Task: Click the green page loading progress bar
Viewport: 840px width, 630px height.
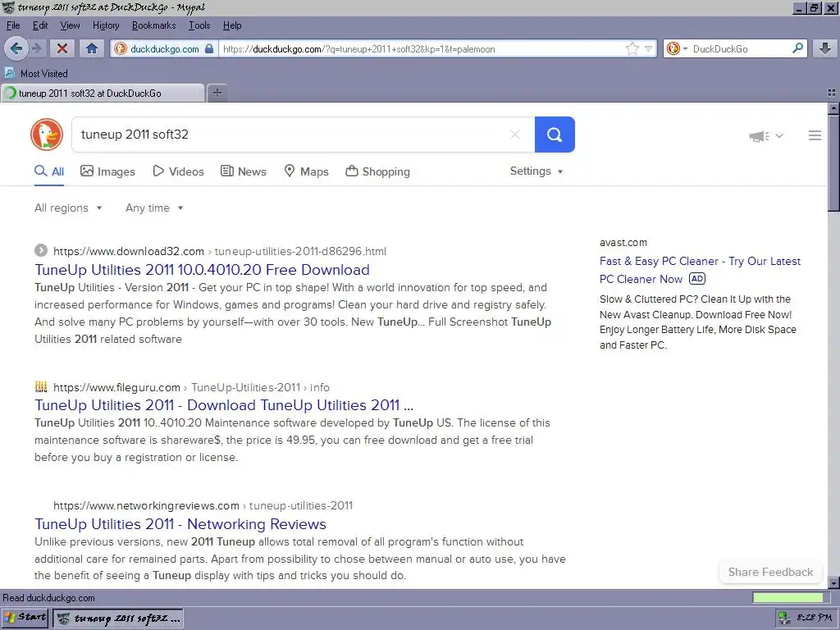Action: click(787, 597)
